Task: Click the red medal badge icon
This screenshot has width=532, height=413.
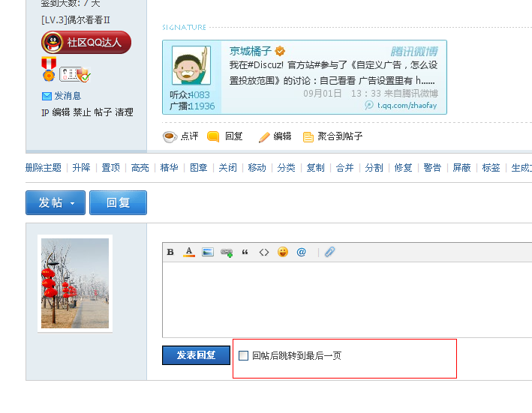Action: point(49,70)
